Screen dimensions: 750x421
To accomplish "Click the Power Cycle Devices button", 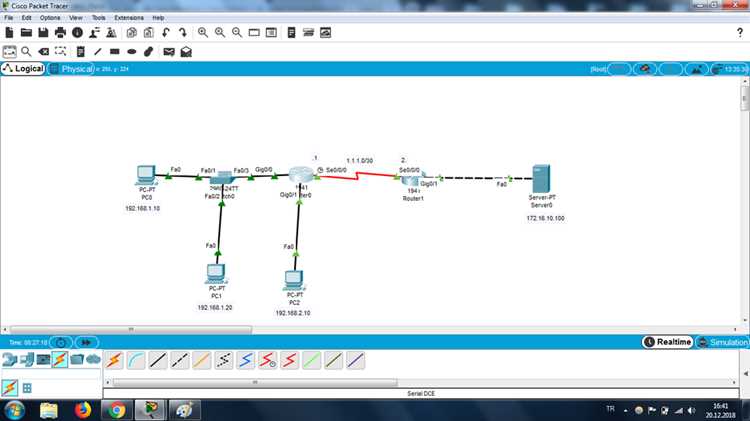I will [x=61, y=343].
